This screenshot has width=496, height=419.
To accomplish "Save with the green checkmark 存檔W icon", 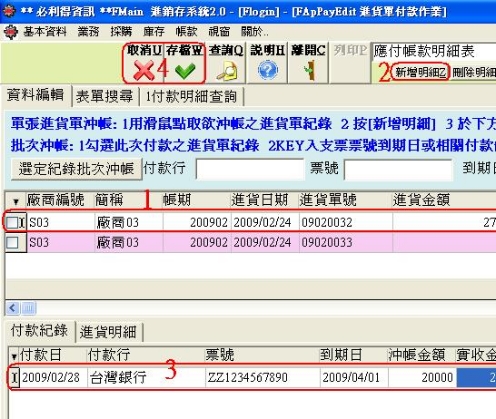I will click(x=185, y=71).
